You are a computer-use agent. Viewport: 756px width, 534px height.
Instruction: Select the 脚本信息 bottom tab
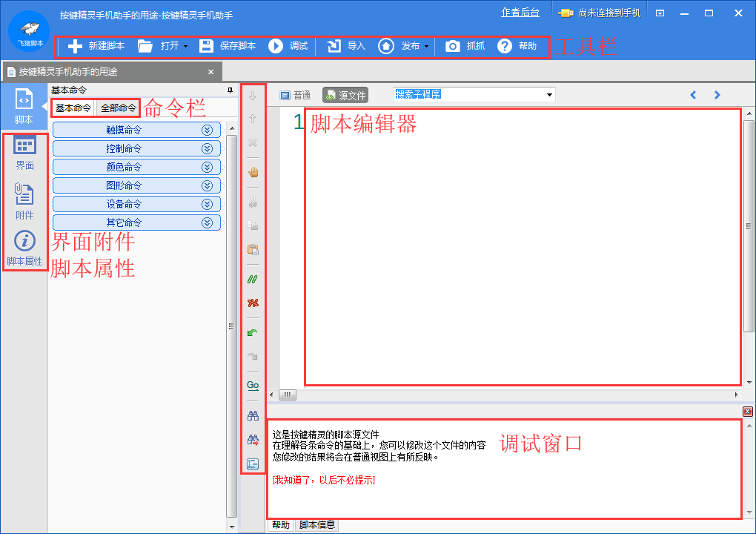316,525
